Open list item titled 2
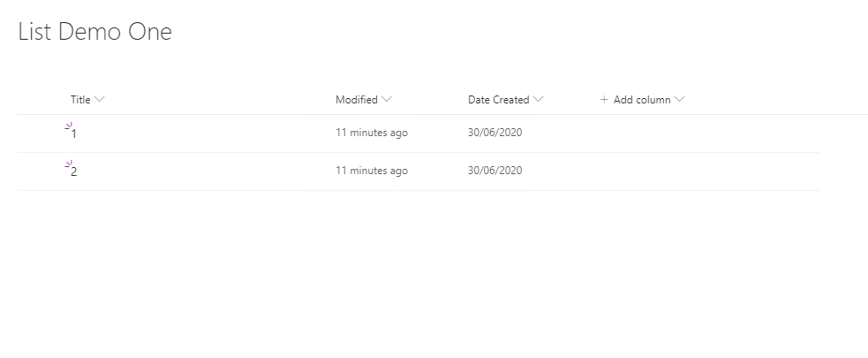The image size is (868, 358). 74,171
